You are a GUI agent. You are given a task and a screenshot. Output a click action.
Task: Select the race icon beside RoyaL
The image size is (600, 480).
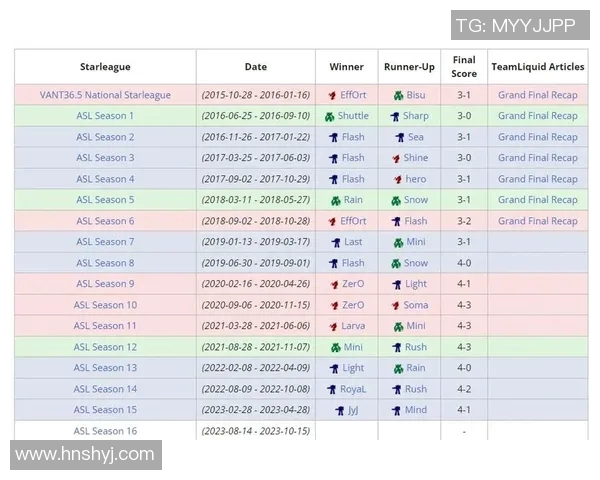point(331,389)
